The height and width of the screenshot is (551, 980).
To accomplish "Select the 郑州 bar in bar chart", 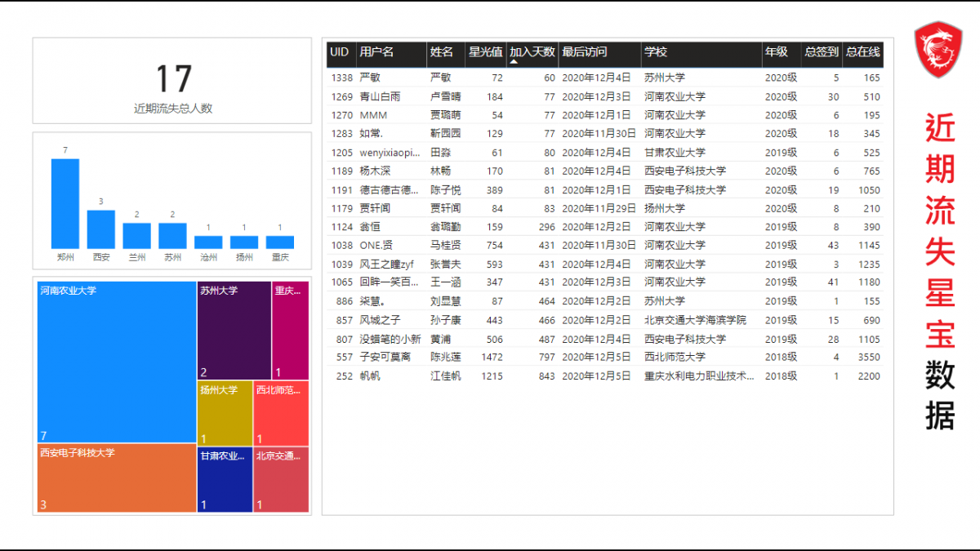I will coord(65,203).
